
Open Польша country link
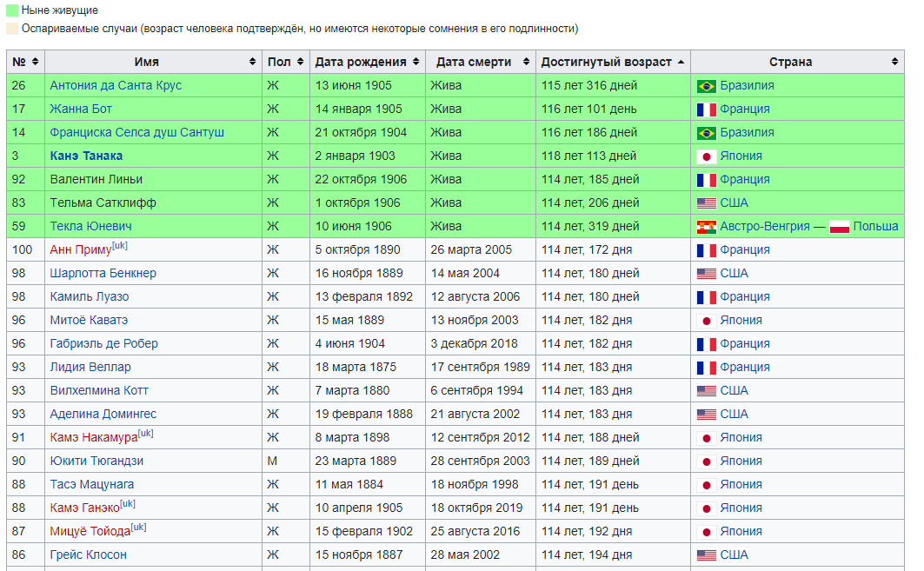875,226
